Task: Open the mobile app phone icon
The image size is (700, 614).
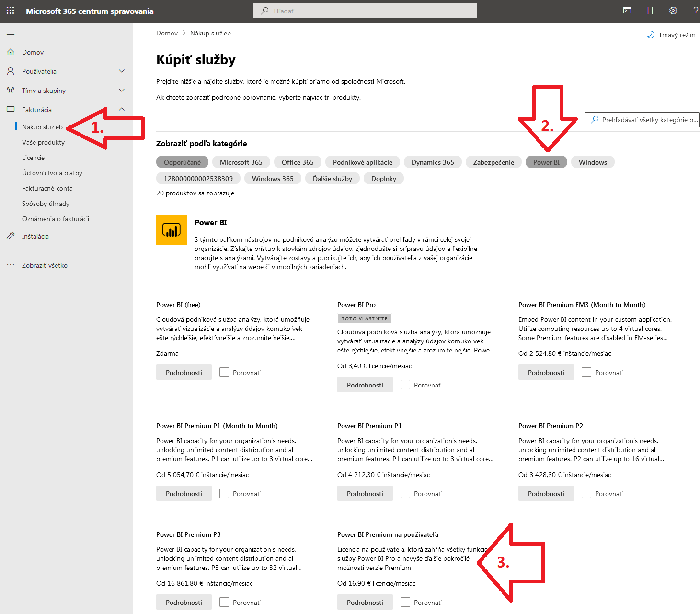Action: pyautogui.click(x=650, y=11)
